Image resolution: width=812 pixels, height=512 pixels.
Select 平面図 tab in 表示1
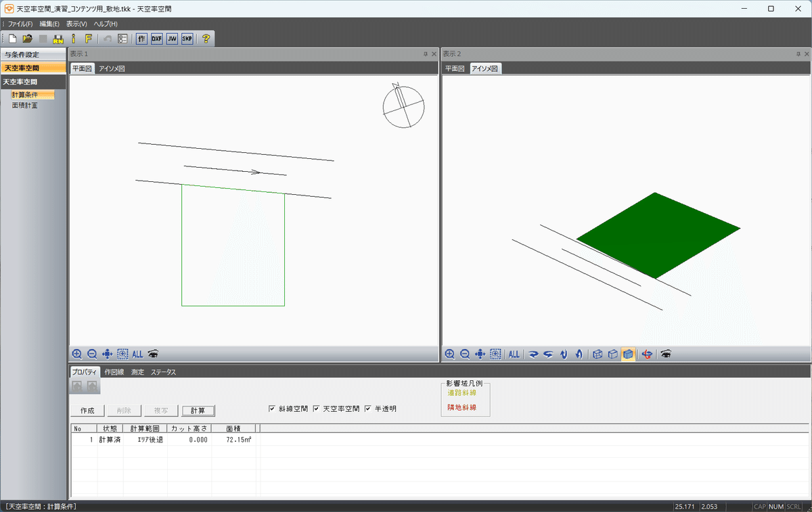[83, 68]
